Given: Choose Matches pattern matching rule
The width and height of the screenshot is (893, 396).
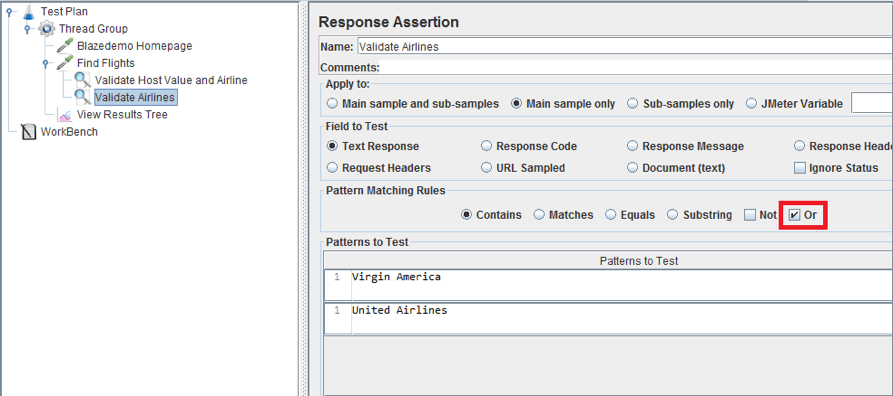Looking at the screenshot, I should [x=539, y=215].
